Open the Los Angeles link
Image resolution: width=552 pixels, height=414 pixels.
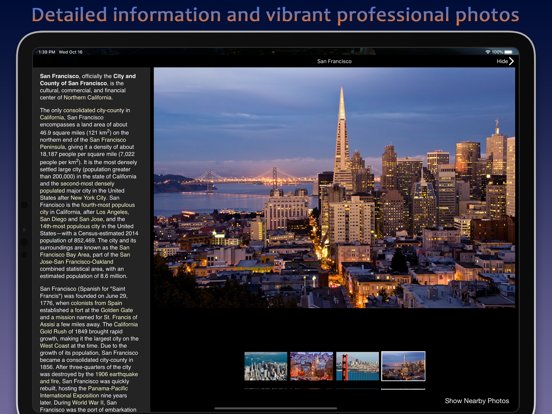click(112, 212)
